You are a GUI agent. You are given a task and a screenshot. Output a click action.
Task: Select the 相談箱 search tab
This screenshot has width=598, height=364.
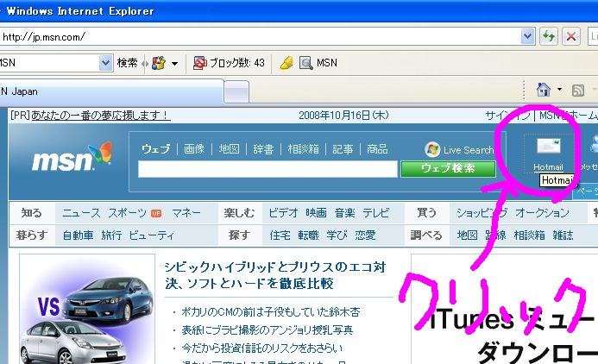304,148
